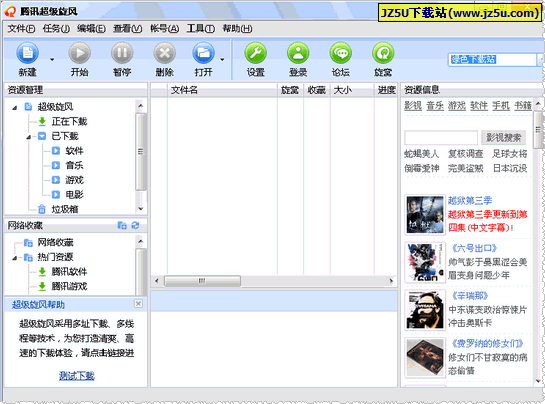The image size is (545, 404).
Task: Click the 大小 column header
Action: 352,90
